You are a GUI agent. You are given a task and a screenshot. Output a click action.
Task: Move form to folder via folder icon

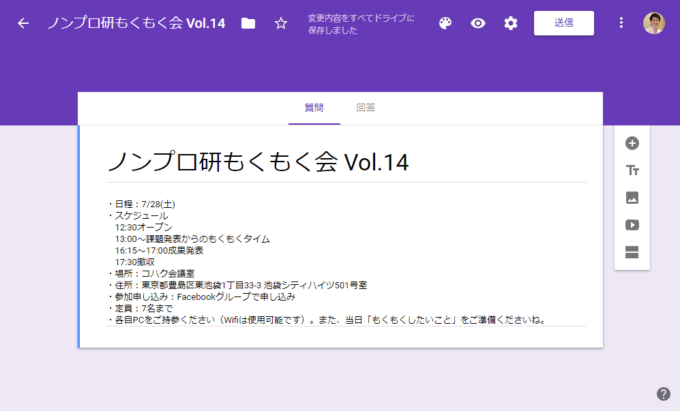(248, 23)
